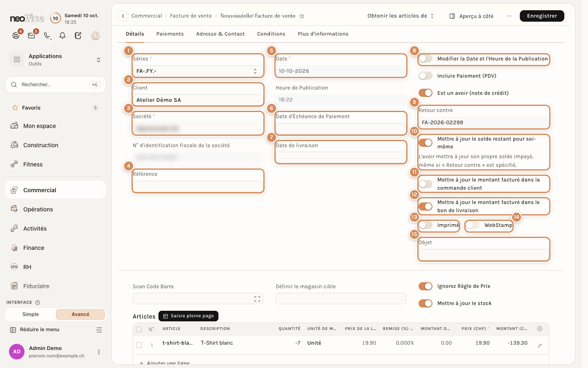Disable Ignorez Règle de Prix toggle
This screenshot has width=588, height=368.
[x=425, y=286]
